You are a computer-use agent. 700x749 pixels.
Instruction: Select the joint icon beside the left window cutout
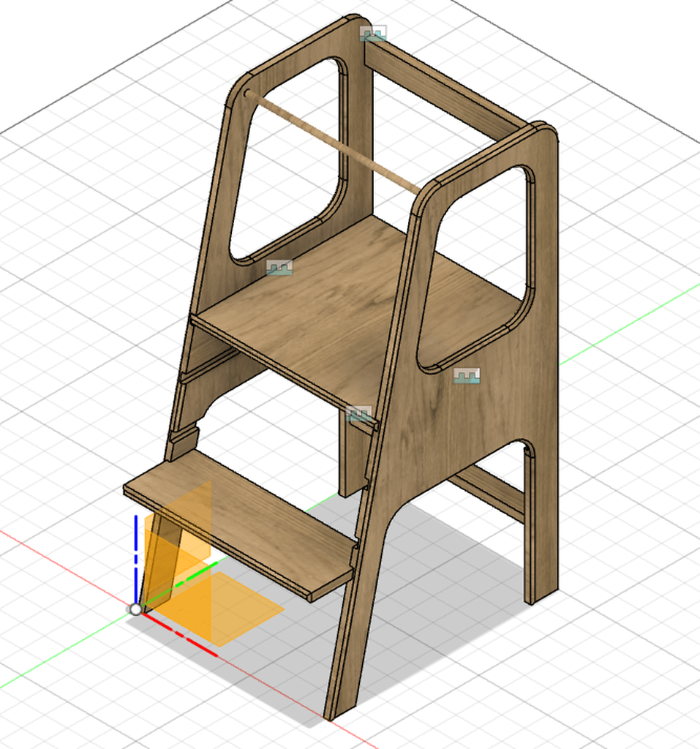[x=279, y=268]
